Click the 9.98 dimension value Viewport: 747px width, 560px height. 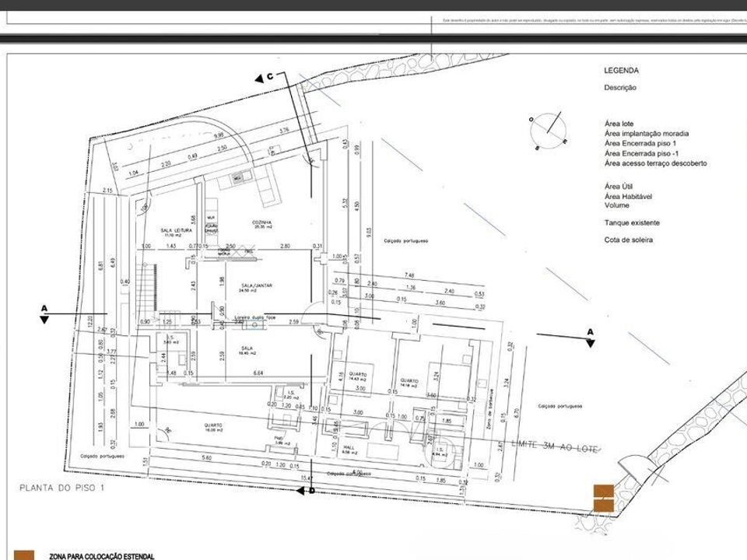pyautogui.click(x=219, y=135)
